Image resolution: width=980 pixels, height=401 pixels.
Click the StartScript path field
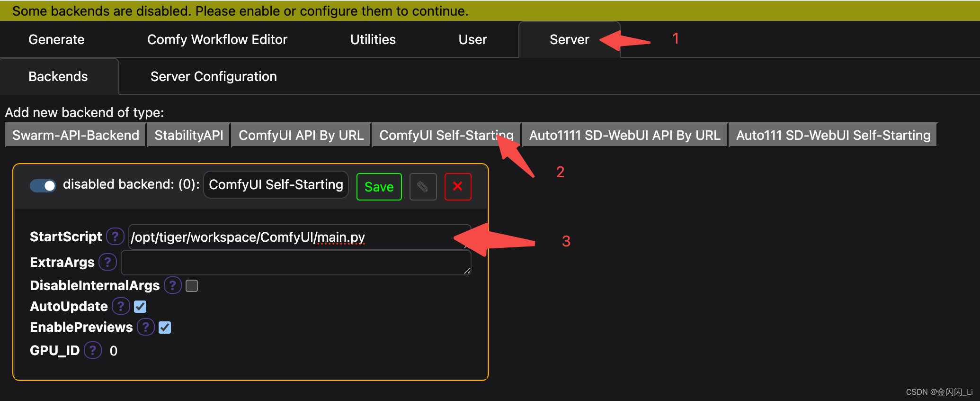299,237
